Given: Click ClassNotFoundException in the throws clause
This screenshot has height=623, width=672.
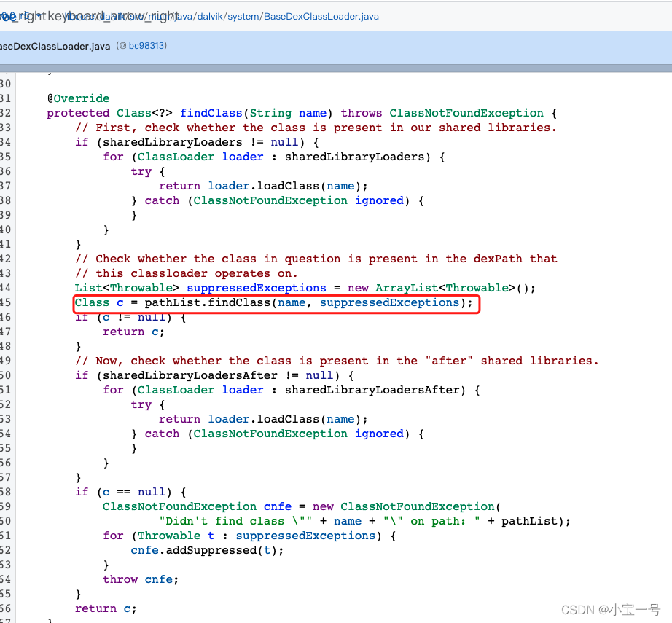Looking at the screenshot, I should [466, 113].
